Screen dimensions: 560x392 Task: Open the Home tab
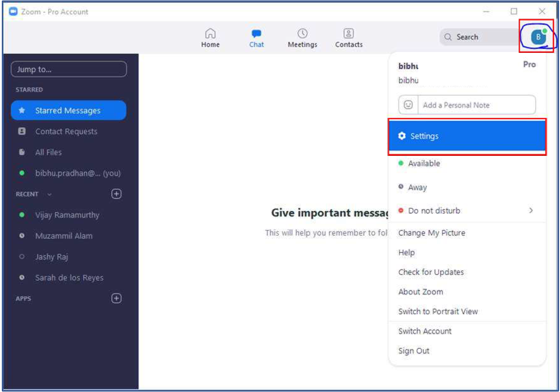[x=210, y=38]
